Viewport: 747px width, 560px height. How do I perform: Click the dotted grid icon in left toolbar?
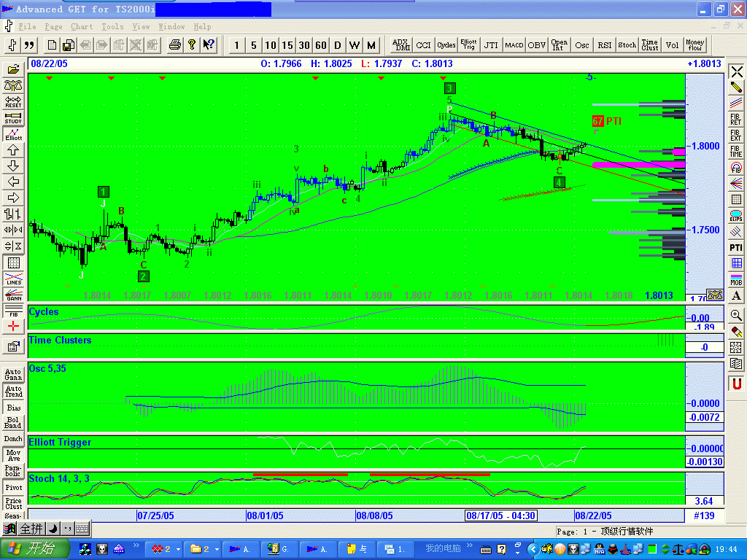(13, 262)
